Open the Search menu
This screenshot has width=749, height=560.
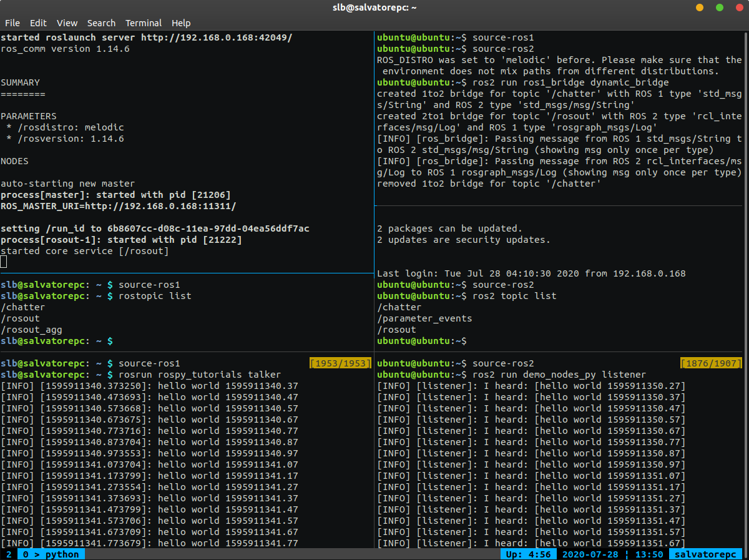pos(101,23)
